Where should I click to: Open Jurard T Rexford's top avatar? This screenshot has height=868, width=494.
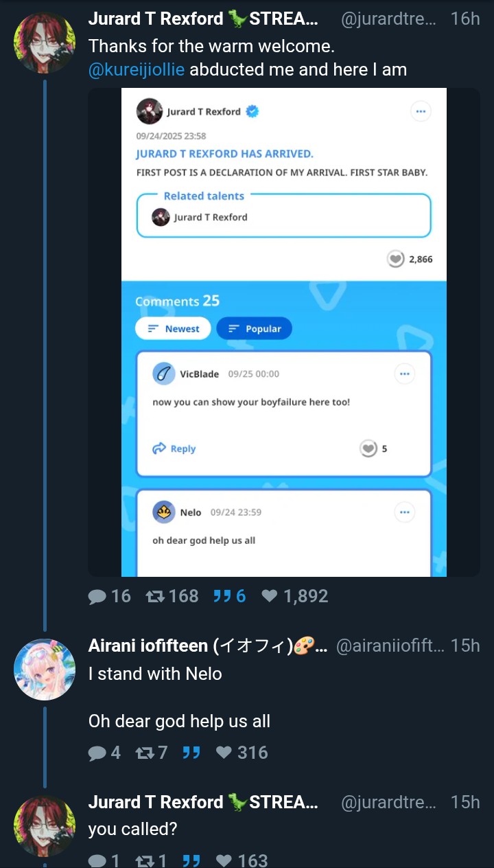click(45, 43)
